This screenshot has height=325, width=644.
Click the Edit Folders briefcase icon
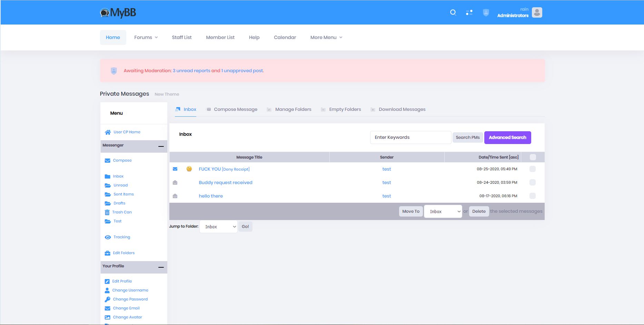tap(108, 253)
